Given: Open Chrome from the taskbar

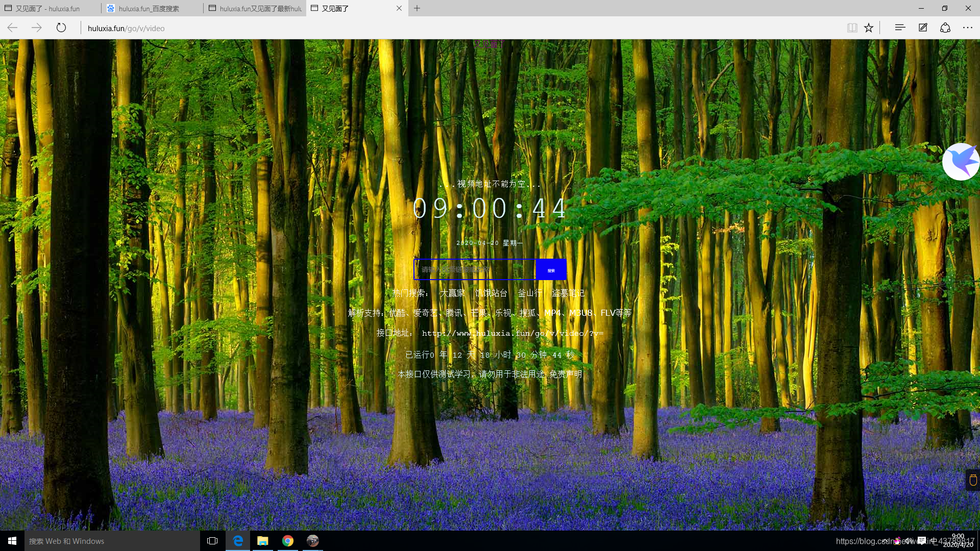Looking at the screenshot, I should click(x=288, y=541).
